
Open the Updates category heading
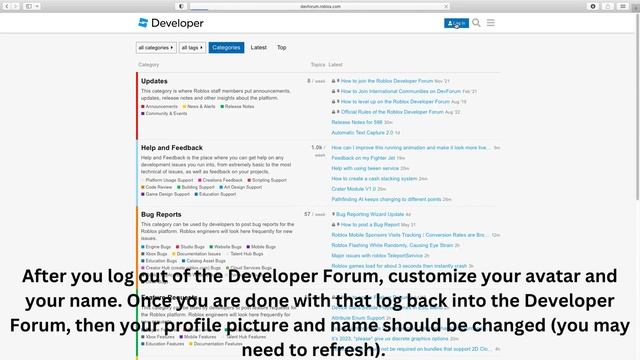(x=154, y=81)
